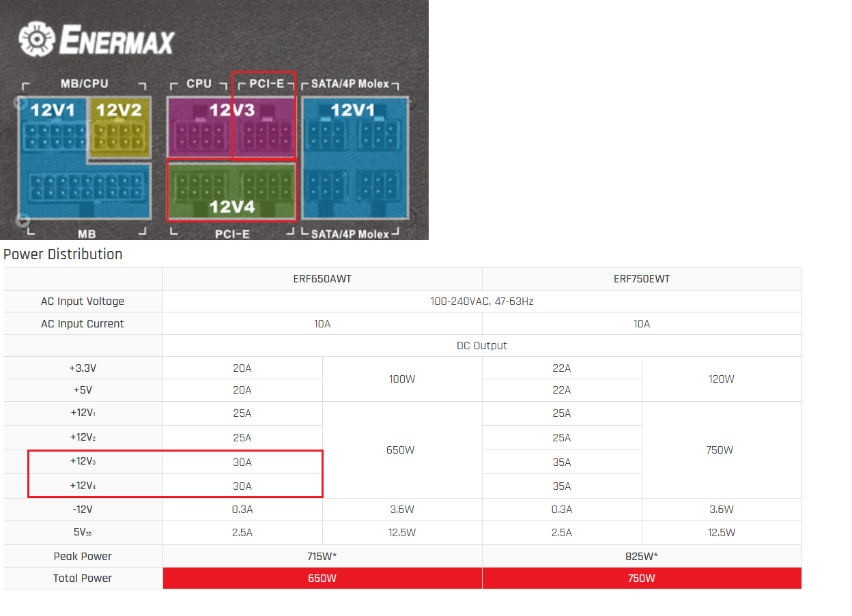
Task: Click the AC Input Voltage row label
Action: click(x=83, y=302)
